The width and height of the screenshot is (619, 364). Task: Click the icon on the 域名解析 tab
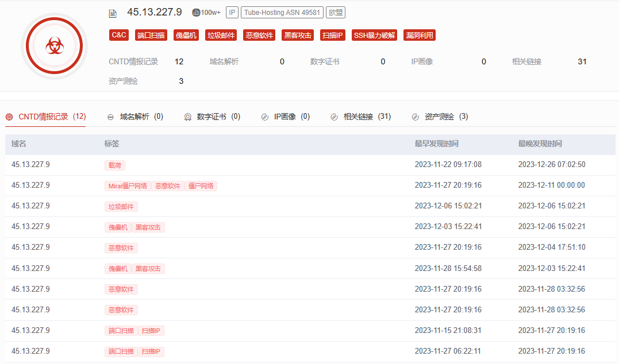[x=110, y=117]
